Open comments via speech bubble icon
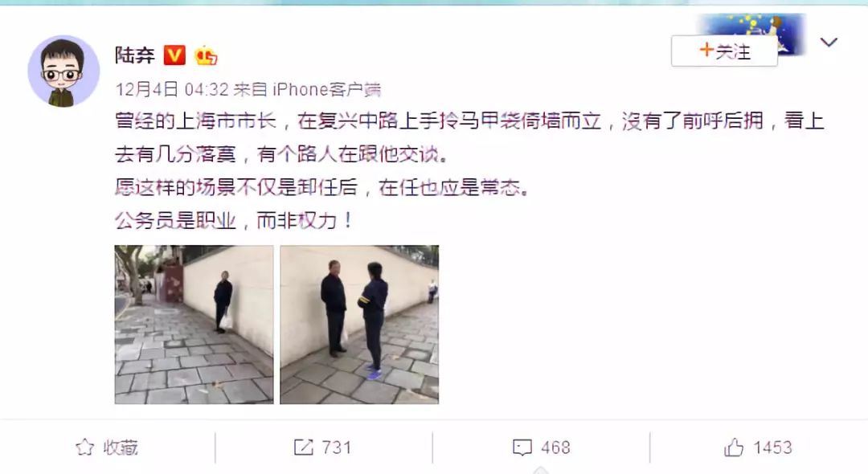The width and height of the screenshot is (868, 474). (x=522, y=447)
